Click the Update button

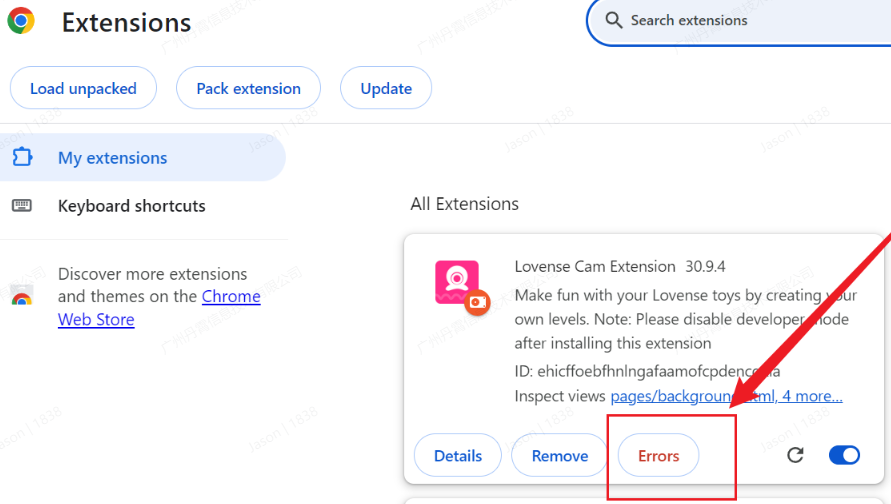tap(386, 88)
